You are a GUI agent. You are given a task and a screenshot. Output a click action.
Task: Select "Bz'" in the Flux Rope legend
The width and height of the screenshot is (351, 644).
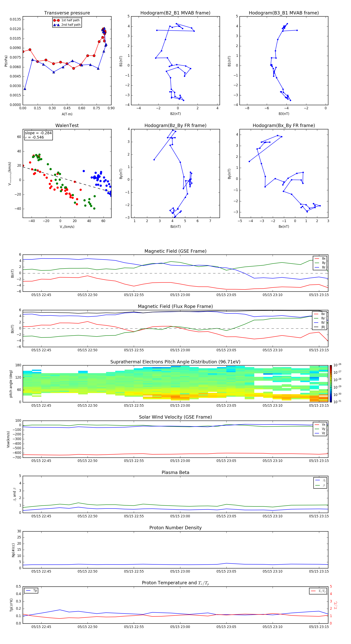[320, 323]
